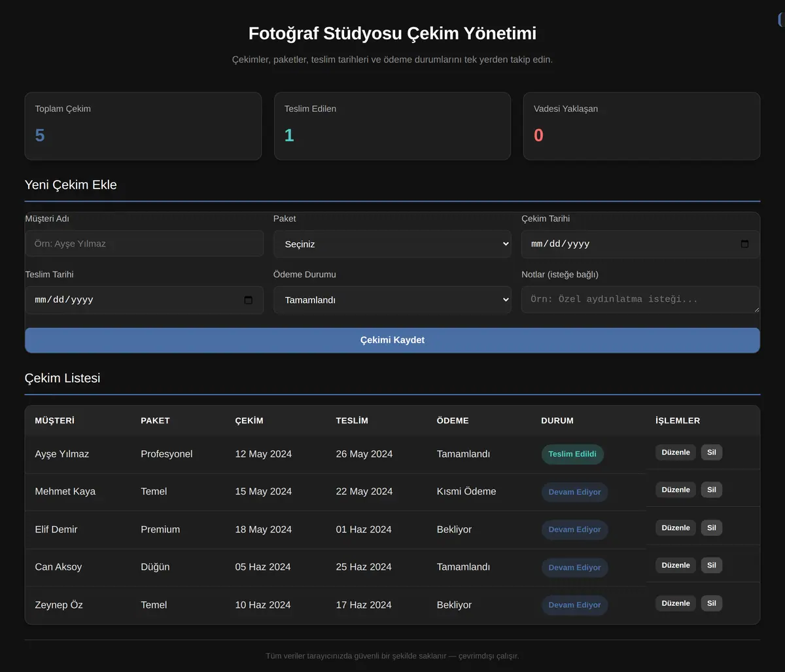The height and width of the screenshot is (672, 785).
Task: Click the Notlar text area
Action: point(640,300)
